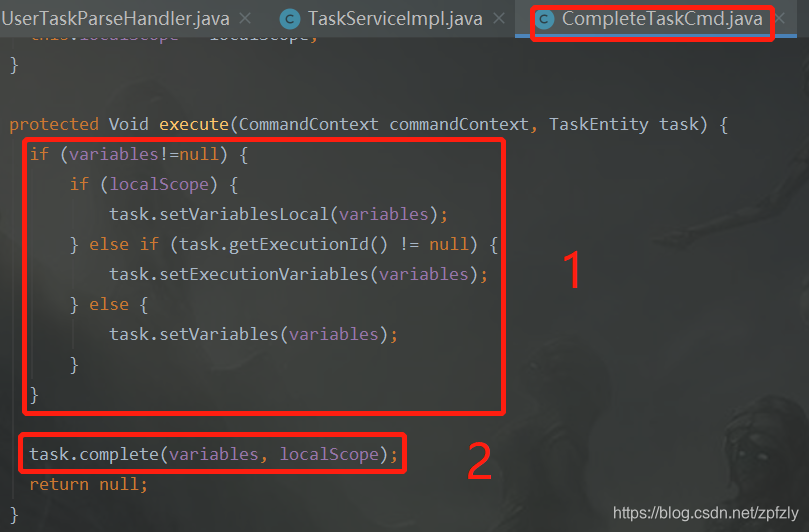Screen dimensions: 809x532
Task: Click localScope in the inner if condition
Action: tap(159, 184)
